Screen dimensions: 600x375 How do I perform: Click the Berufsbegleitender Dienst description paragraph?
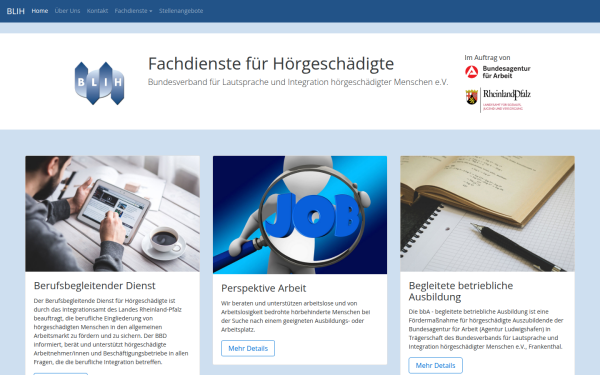[x=111, y=331]
